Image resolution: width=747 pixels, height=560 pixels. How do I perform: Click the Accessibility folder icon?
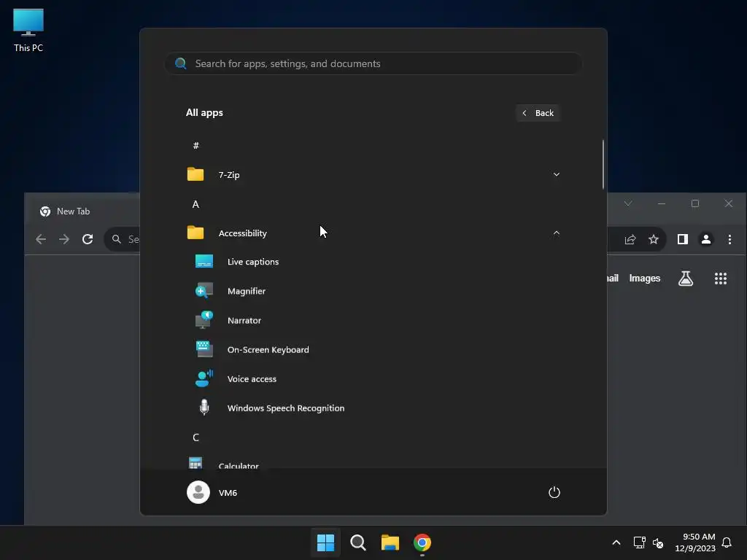[x=196, y=233]
